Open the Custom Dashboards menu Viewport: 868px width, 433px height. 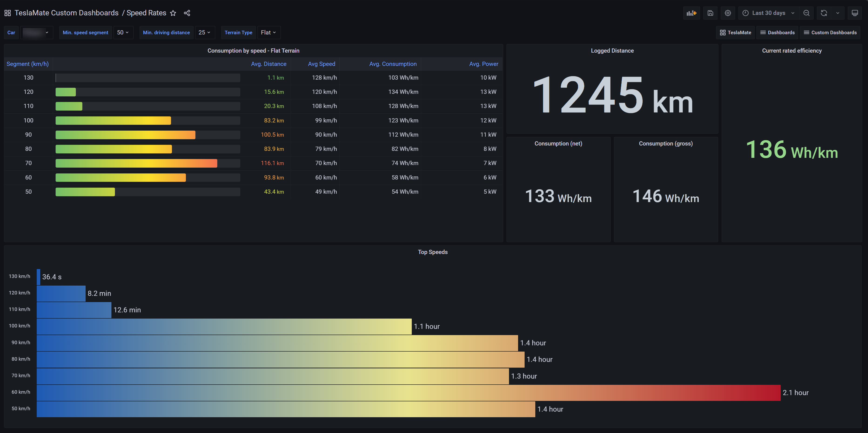click(830, 33)
